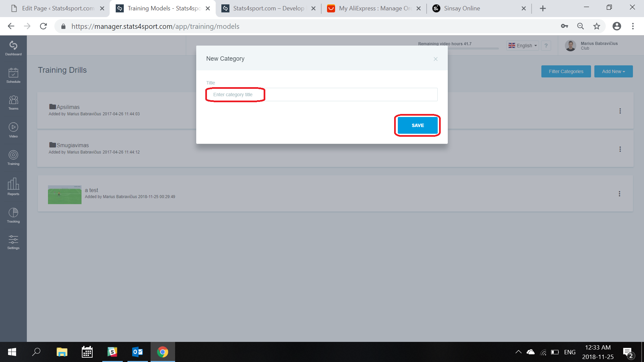
Task: Expand the English language dropdown
Action: pyautogui.click(x=523, y=46)
